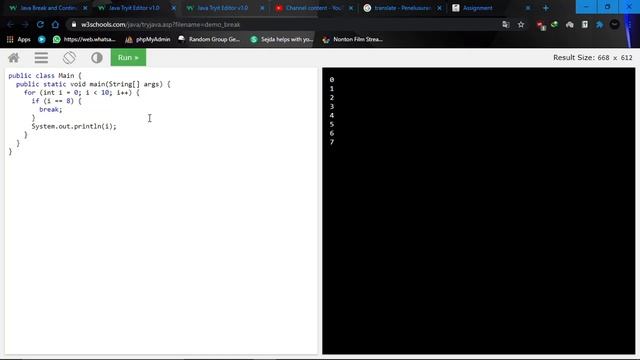Open a new browser tab
The height and width of the screenshot is (360, 640).
click(546, 8)
